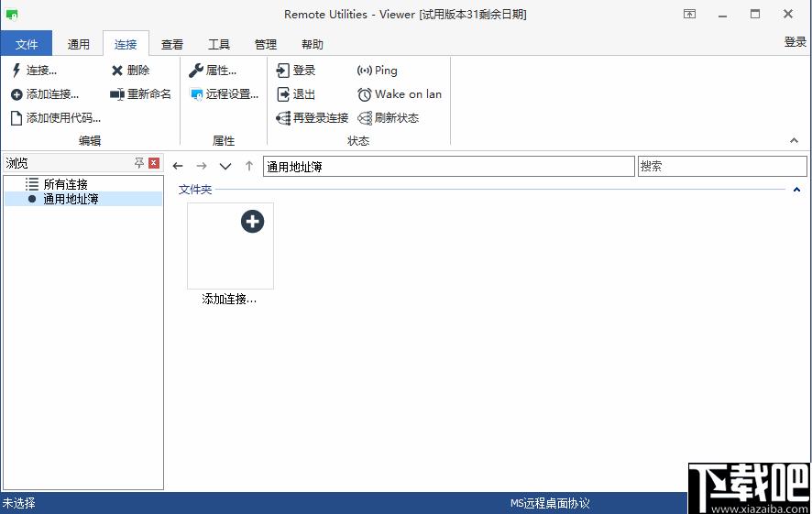Image resolution: width=812 pixels, height=514 pixels.
Task: Click the 退出 log out icon
Action: (x=283, y=94)
